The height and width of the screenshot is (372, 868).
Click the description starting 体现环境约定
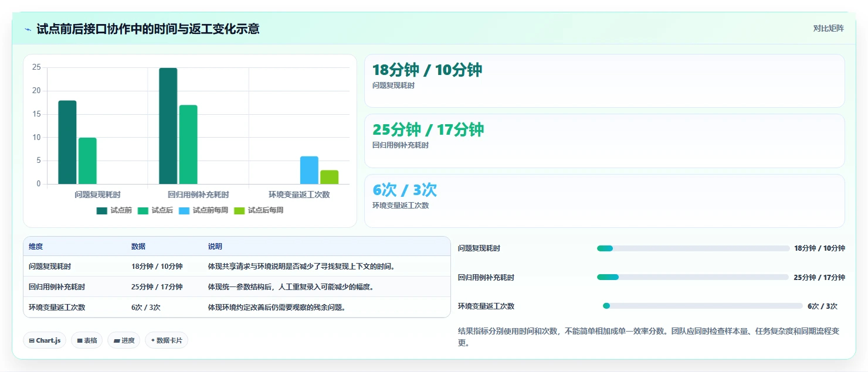[276, 307]
